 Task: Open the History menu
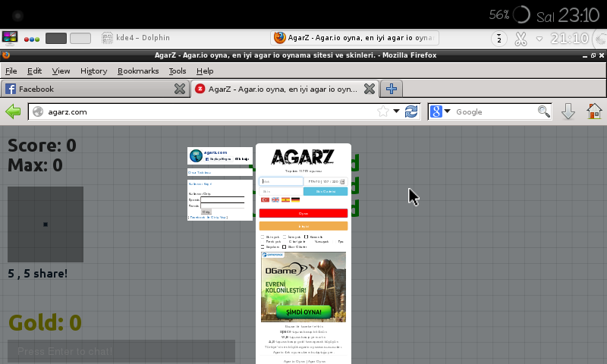pyautogui.click(x=93, y=71)
